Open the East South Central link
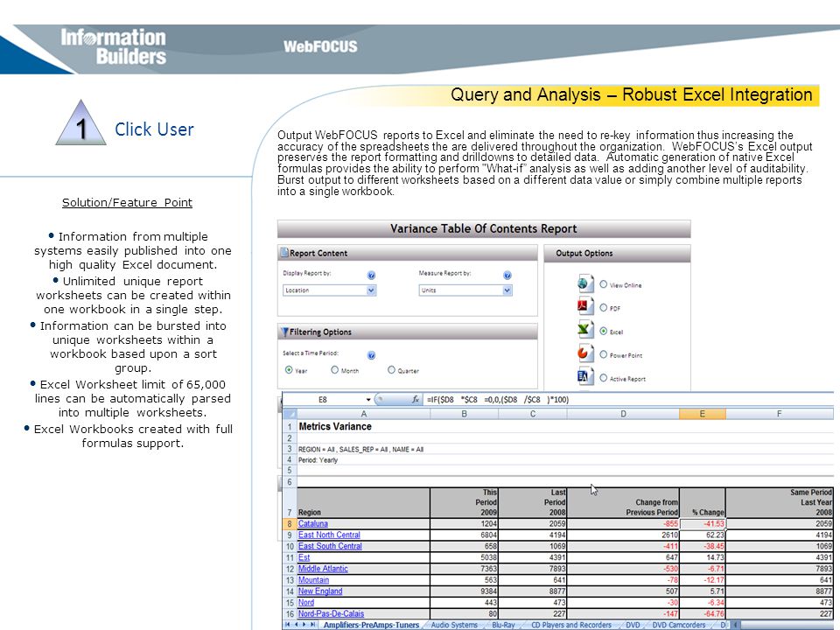 click(x=330, y=546)
